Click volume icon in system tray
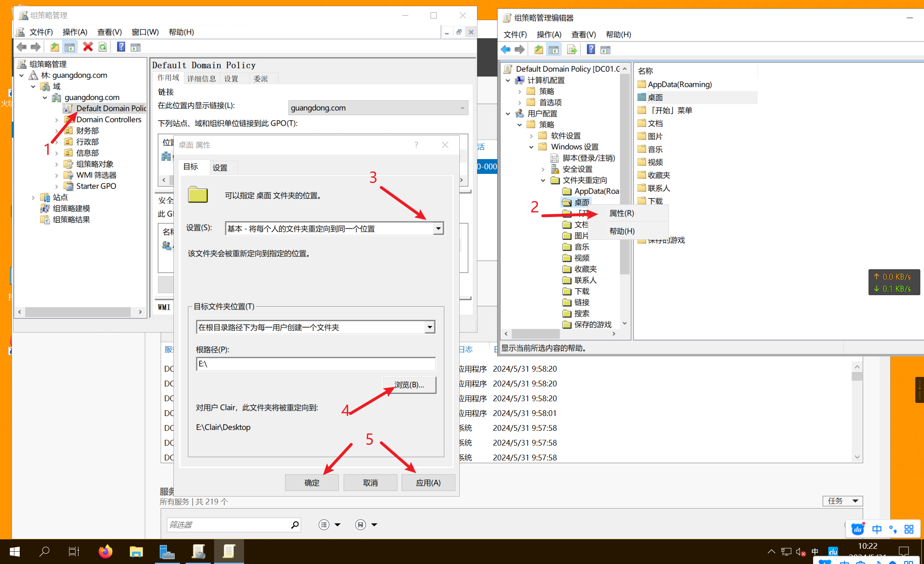 tap(800, 552)
